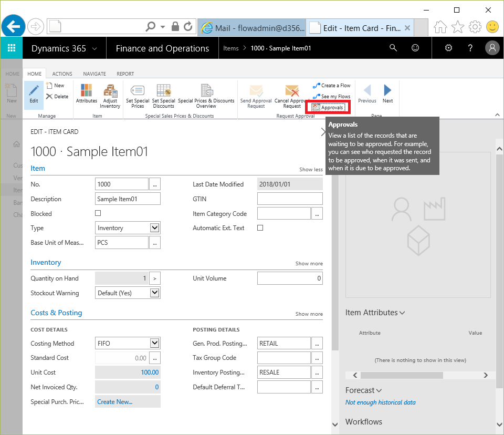The image size is (504, 435).
Task: Click Not enough historical data link
Action: 380,402
